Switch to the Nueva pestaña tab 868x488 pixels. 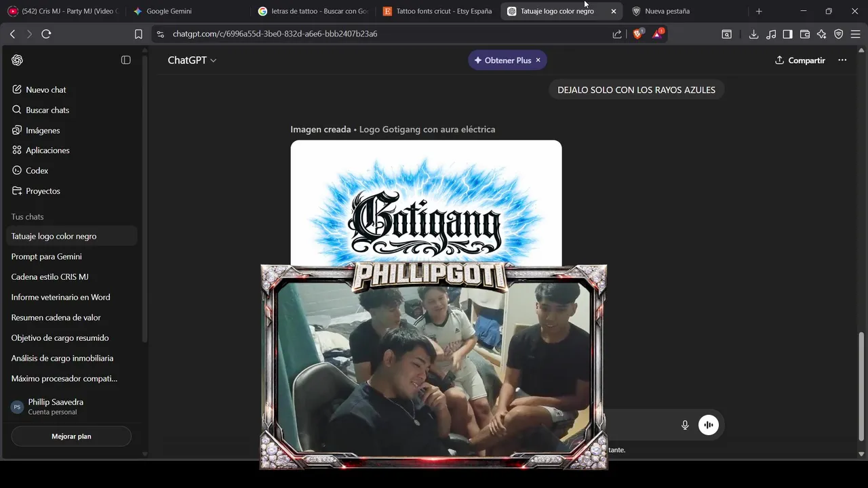pyautogui.click(x=685, y=11)
